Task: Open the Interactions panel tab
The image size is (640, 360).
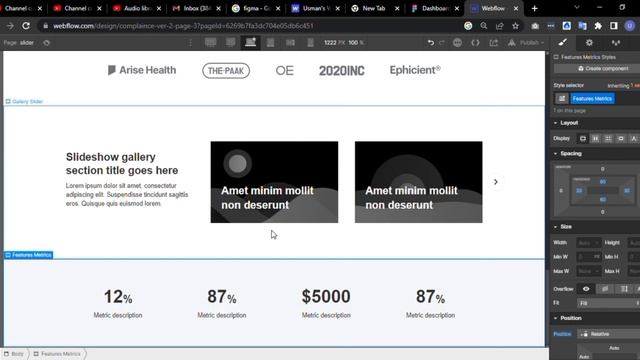Action: point(616,42)
